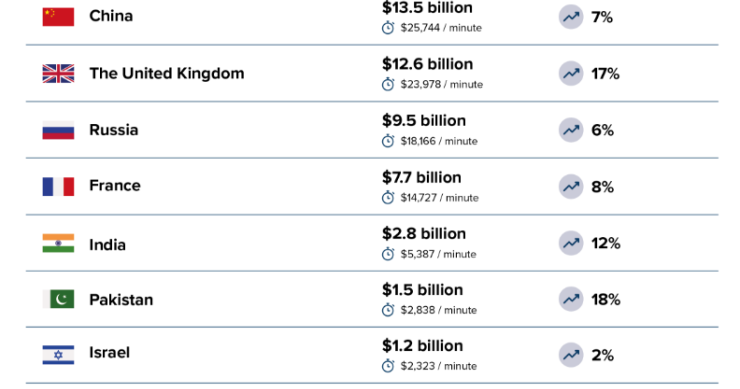The image size is (740, 389).
Task: Click the stopwatch icon next to $5,387 / minute
Action: pyautogui.click(x=388, y=254)
